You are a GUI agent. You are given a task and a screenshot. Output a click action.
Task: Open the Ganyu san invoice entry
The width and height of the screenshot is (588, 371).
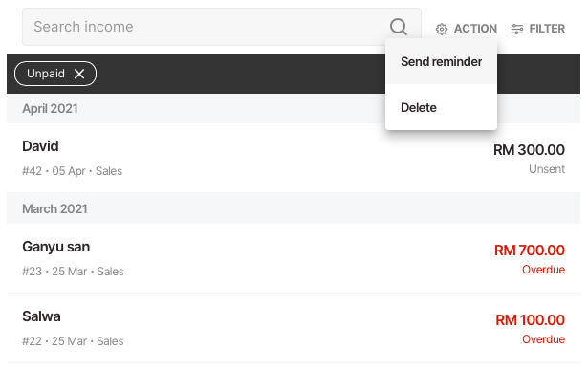point(294,258)
